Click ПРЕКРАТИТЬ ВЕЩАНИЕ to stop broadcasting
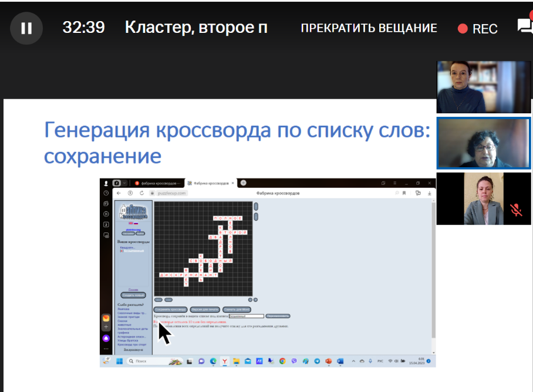Screen dimensions: 533x392 point(369,28)
